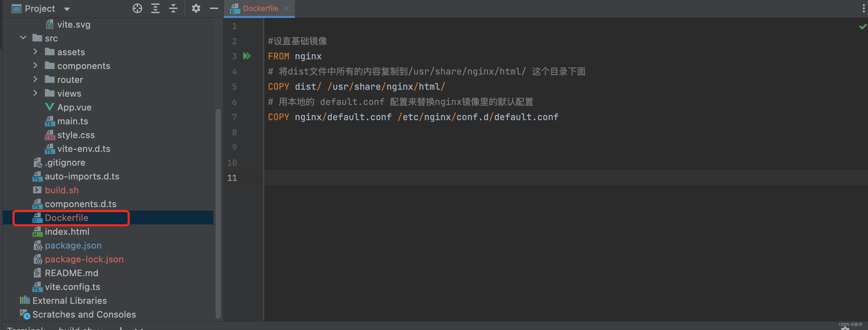Select vite-env.d.ts in the tree
This screenshot has width=868, height=330.
click(84, 149)
